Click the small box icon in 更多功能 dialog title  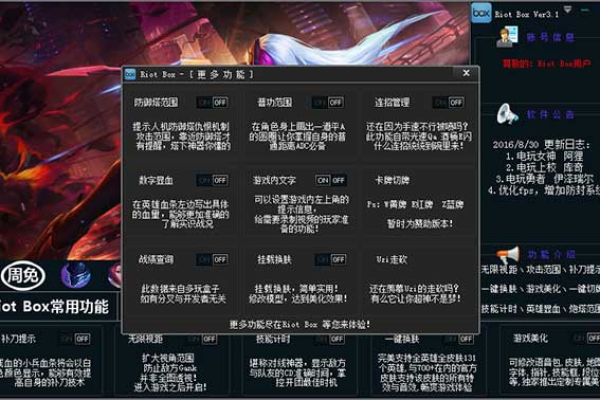130,74
